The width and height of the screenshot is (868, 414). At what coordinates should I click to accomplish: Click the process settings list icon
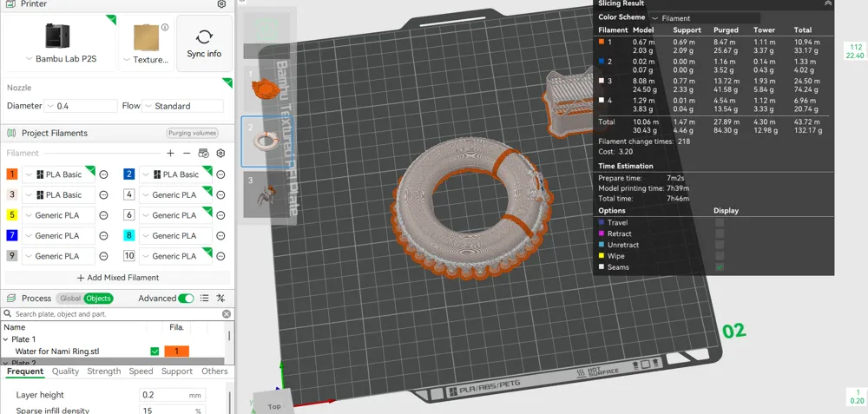pyautogui.click(x=204, y=299)
